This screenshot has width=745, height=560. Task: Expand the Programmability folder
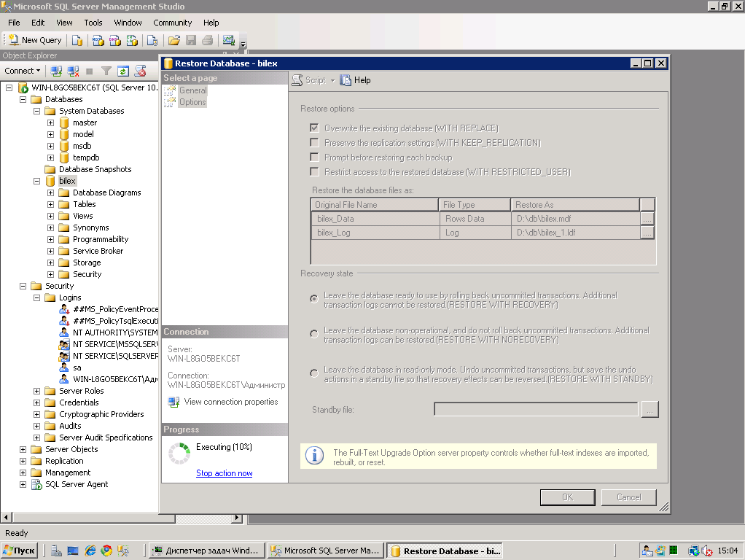click(x=50, y=239)
